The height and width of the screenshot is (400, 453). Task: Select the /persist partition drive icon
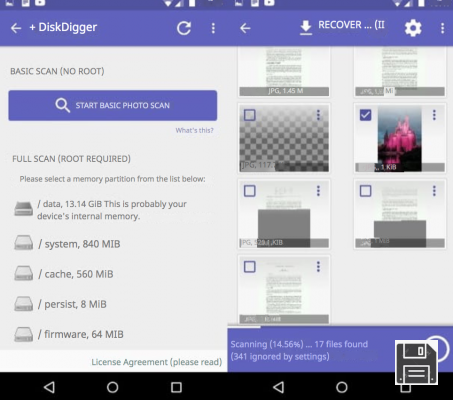[24, 303]
